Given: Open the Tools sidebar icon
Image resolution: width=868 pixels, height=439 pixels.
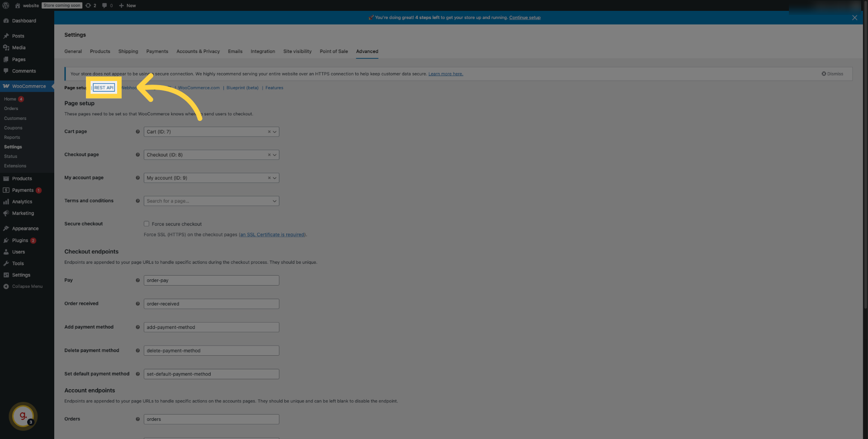Looking at the screenshot, I should [6, 263].
